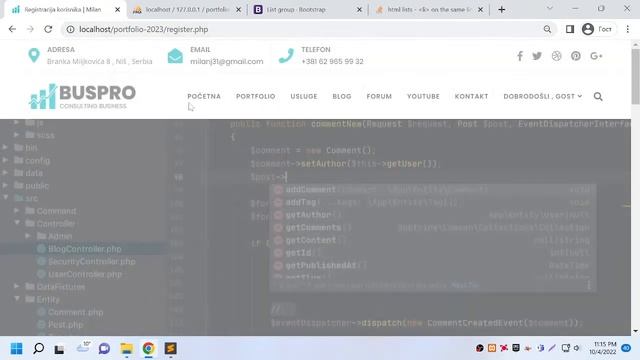
Task: Reload the register.php page
Action: pos(48,29)
